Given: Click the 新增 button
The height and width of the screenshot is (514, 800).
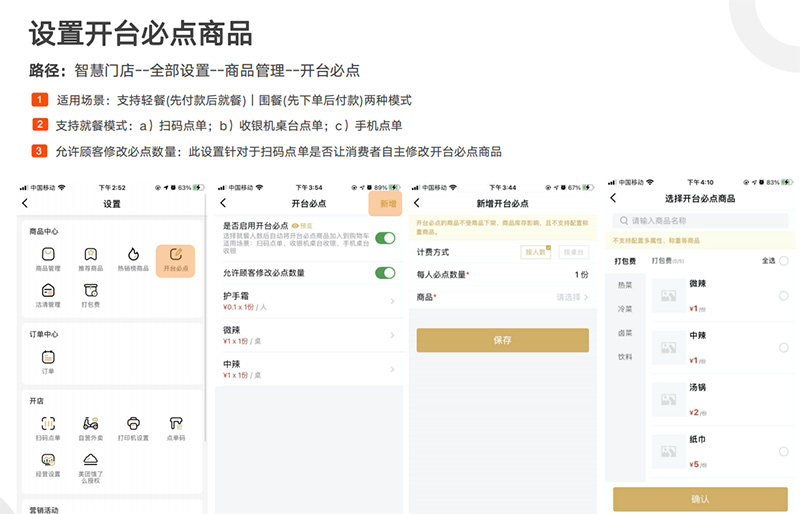Looking at the screenshot, I should 386,204.
